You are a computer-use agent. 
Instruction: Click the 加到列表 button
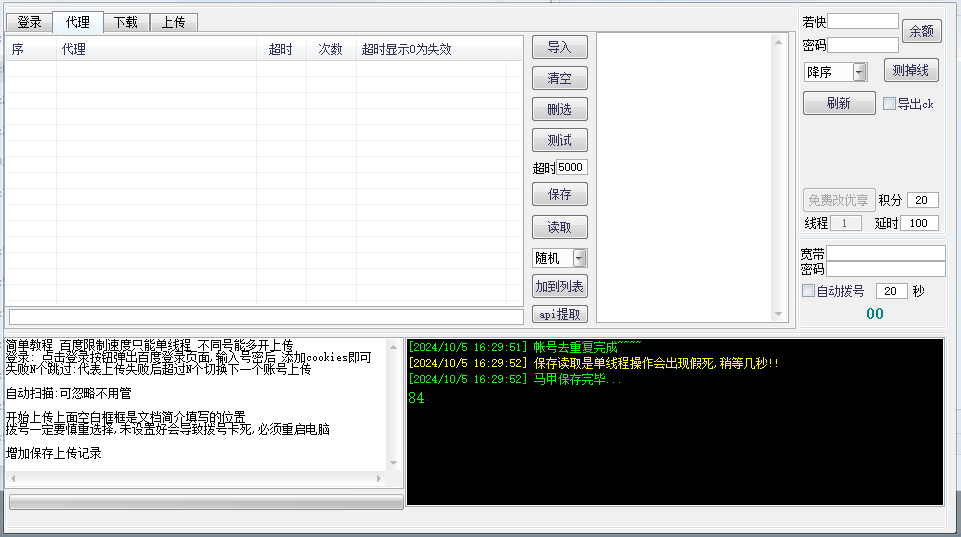click(x=559, y=286)
